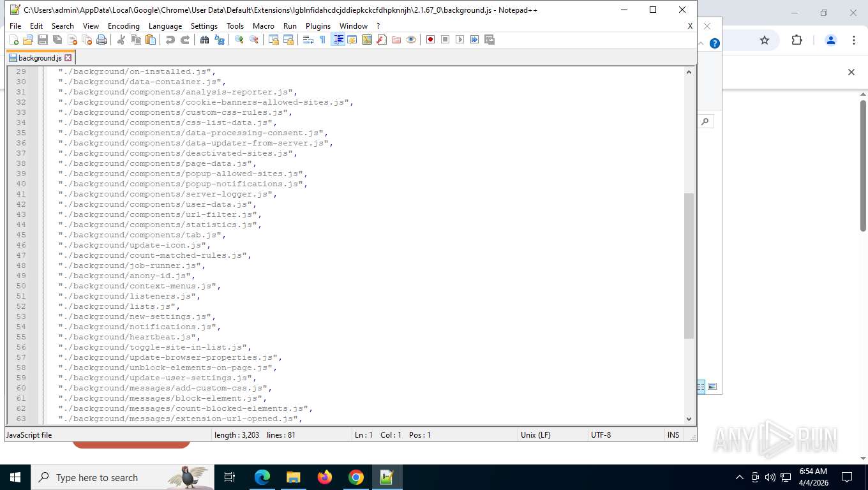The image size is (868, 490).
Task: Open Find with the binoculars icon
Action: coord(204,40)
